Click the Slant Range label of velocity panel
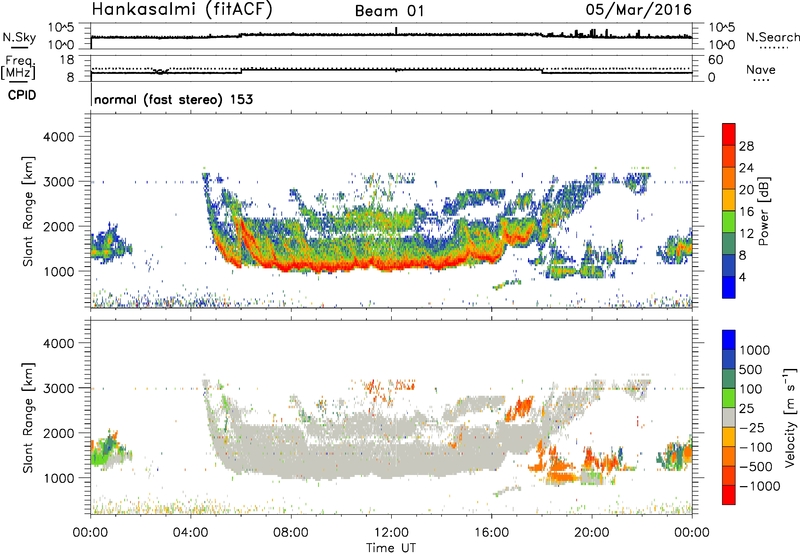The image size is (800, 554). 28,418
